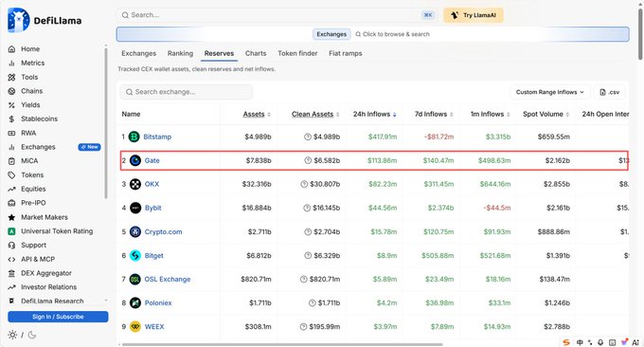644x347 pixels.
Task: Switch to Ranking tab
Action: (x=180, y=53)
